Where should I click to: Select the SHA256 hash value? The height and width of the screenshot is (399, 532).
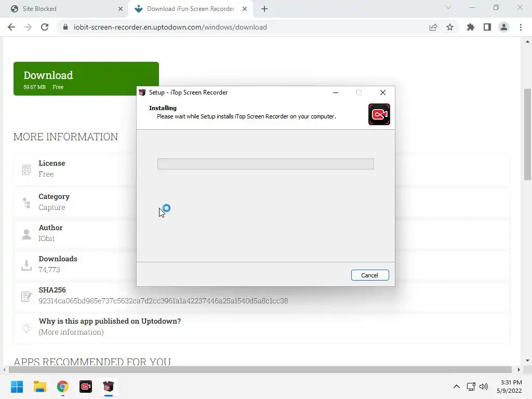click(x=163, y=301)
